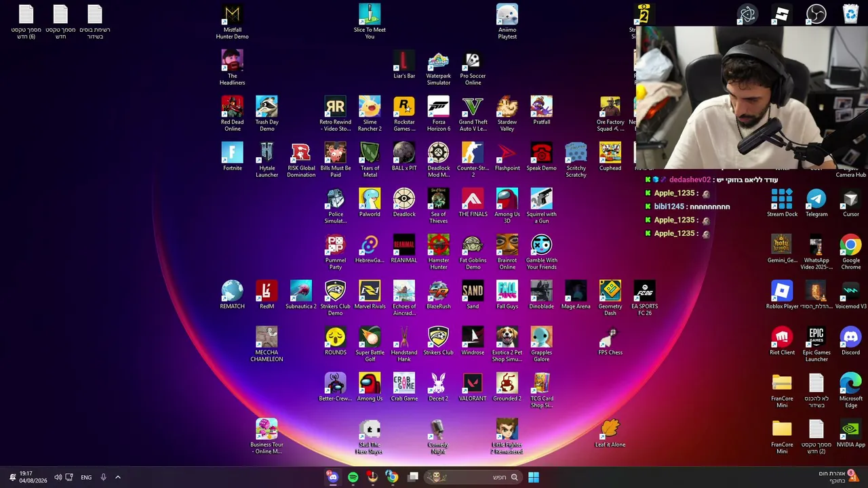This screenshot has height=488, width=868.
Task: Select the Counter-Strike 2 icon
Action: pos(473,160)
